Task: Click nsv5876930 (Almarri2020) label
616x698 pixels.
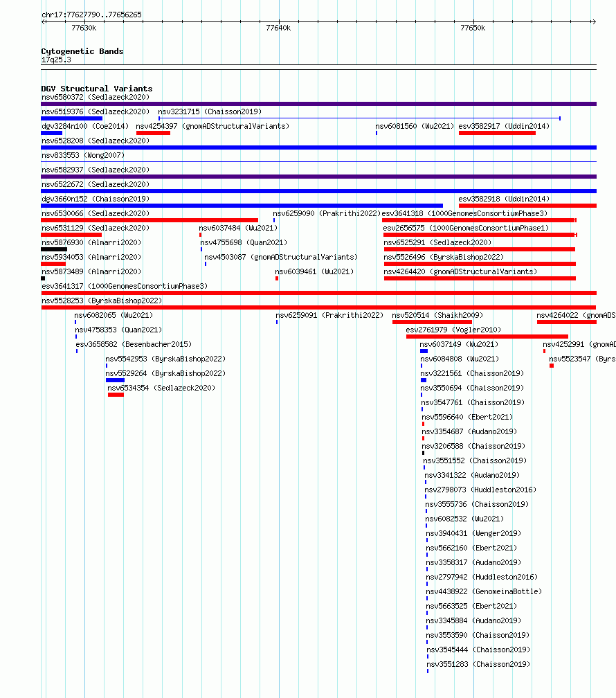Action: click(x=91, y=242)
